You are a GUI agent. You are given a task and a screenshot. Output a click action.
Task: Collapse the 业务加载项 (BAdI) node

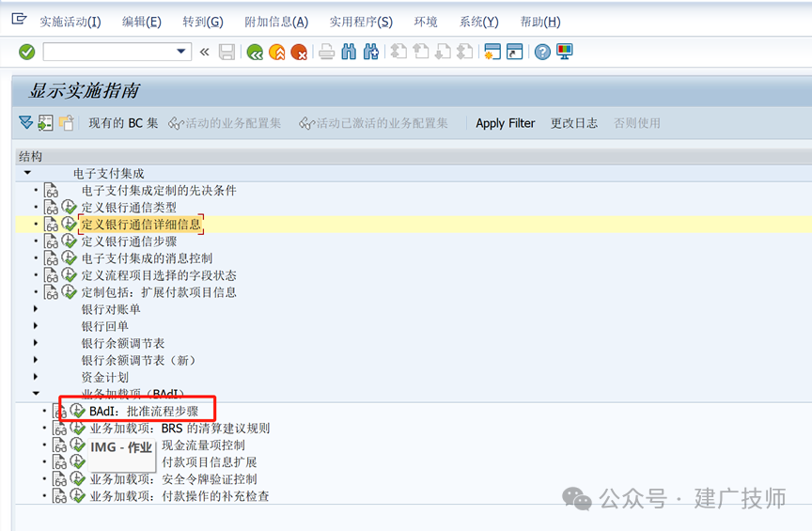click(x=36, y=393)
